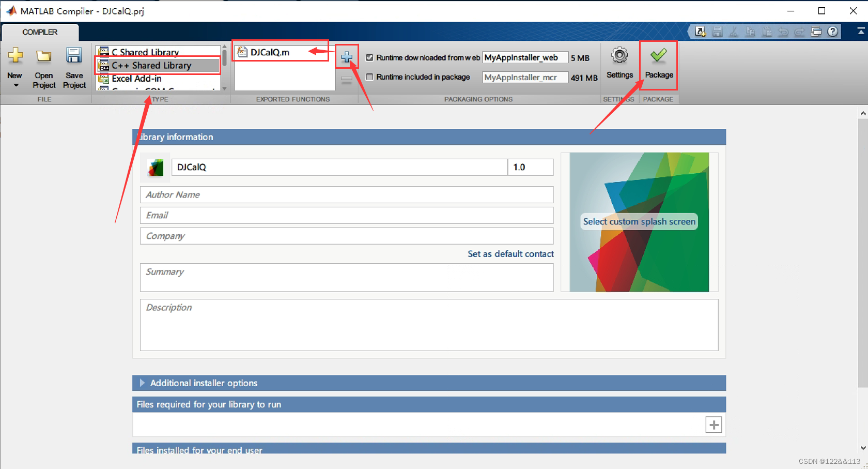Click the main vertical scrollbar thumb
The height and width of the screenshot is (469, 868).
coord(863,253)
